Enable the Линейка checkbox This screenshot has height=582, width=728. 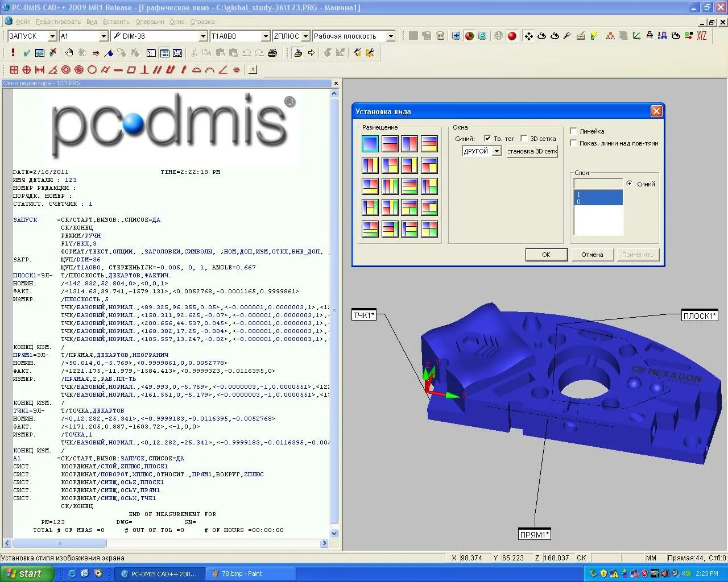pyautogui.click(x=573, y=131)
